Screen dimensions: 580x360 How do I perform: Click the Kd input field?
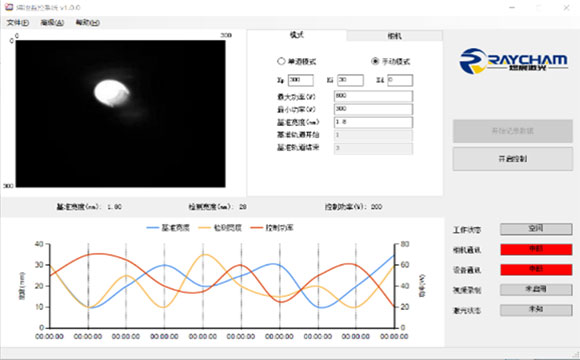(x=400, y=80)
